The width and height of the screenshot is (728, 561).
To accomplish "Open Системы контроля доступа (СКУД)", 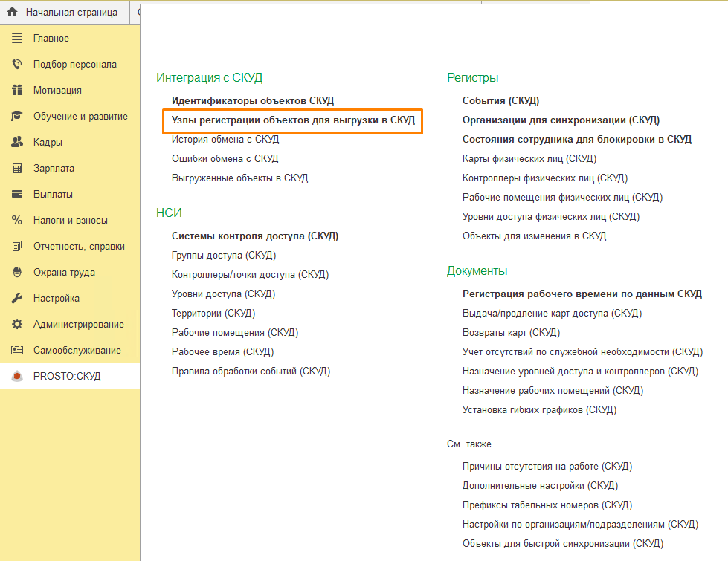I will click(255, 236).
